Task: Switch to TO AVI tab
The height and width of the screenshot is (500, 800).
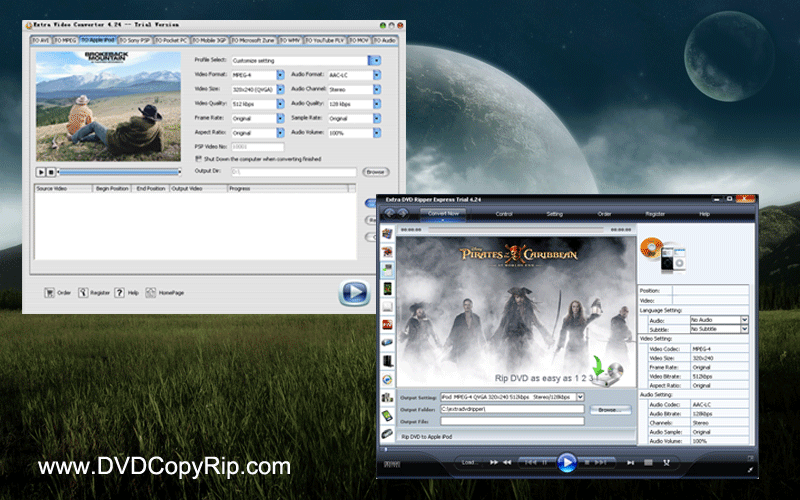Action: pyautogui.click(x=41, y=40)
